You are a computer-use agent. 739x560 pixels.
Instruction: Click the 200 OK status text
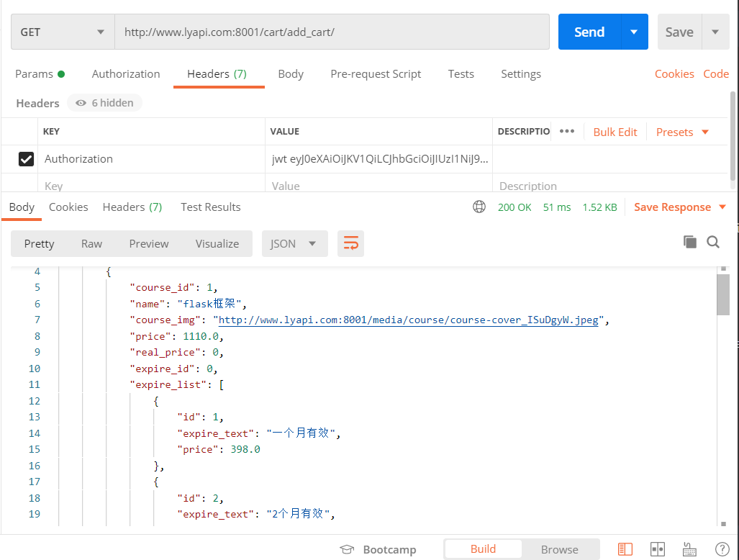[514, 207]
